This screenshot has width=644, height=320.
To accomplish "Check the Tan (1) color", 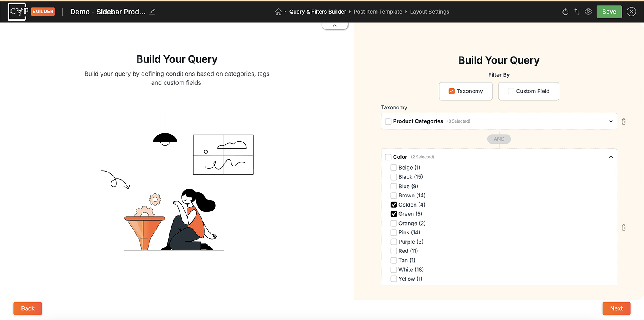I will pos(394,260).
